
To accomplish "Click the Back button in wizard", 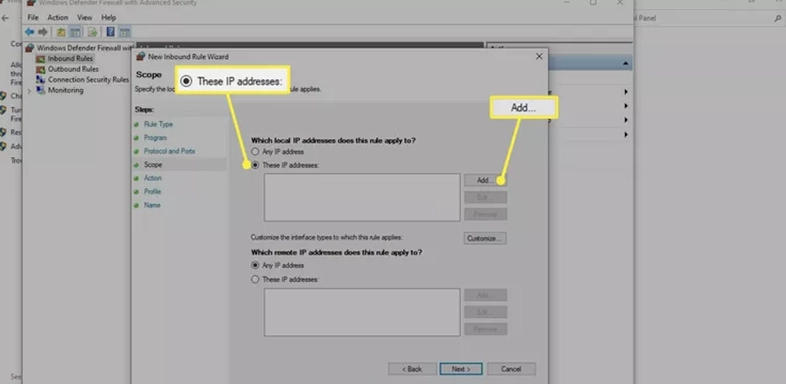I will (412, 369).
